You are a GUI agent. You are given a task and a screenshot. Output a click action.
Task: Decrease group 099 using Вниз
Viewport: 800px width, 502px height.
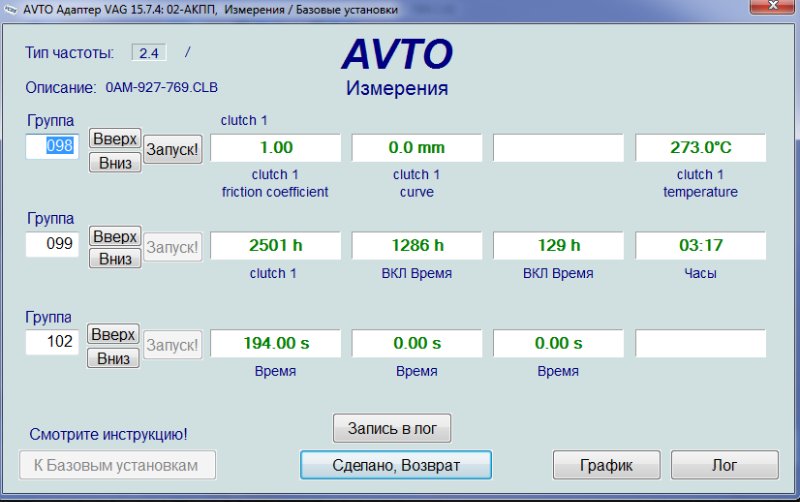tap(115, 259)
